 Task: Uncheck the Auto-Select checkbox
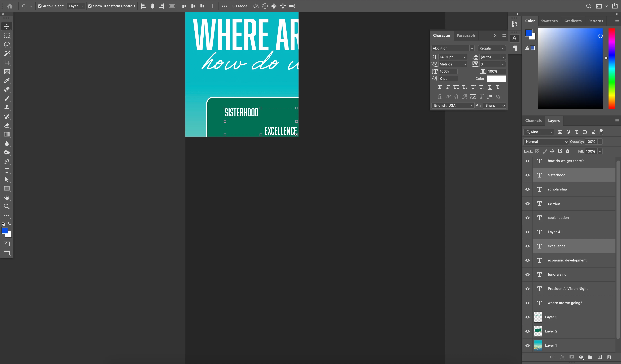point(40,6)
